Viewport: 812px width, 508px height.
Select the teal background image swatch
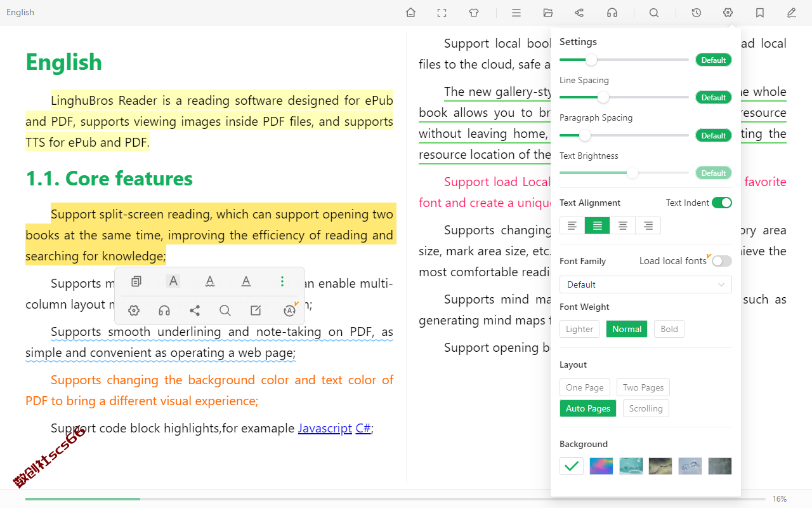pos(631,466)
